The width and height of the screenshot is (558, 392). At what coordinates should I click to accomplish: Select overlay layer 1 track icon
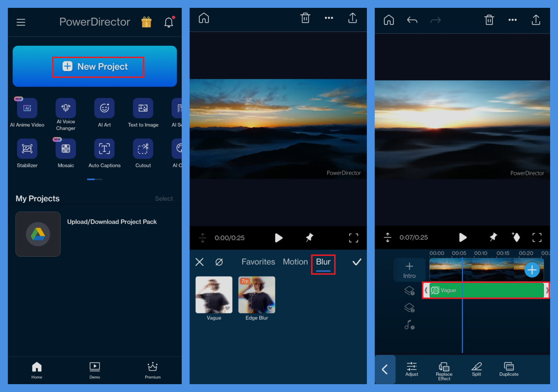409,291
